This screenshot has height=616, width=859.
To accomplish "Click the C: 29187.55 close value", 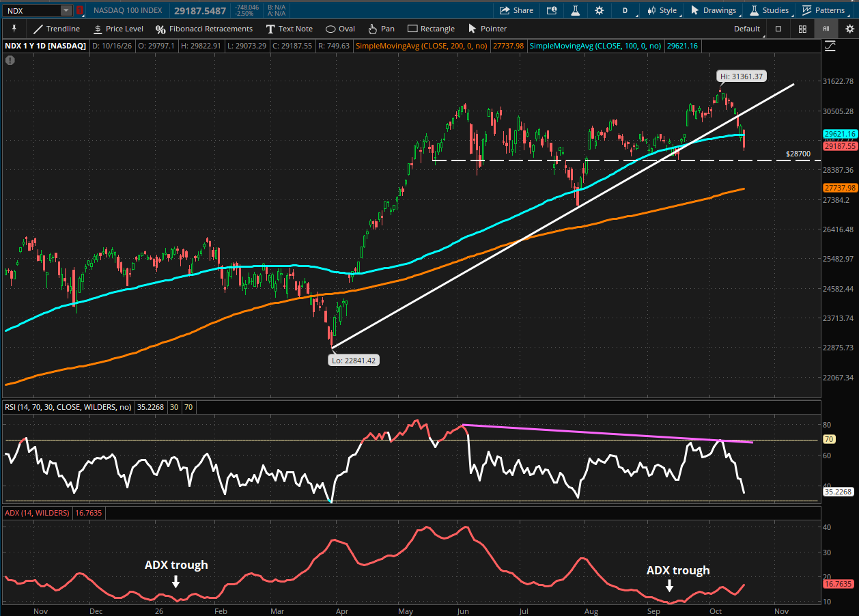I will pyautogui.click(x=292, y=46).
